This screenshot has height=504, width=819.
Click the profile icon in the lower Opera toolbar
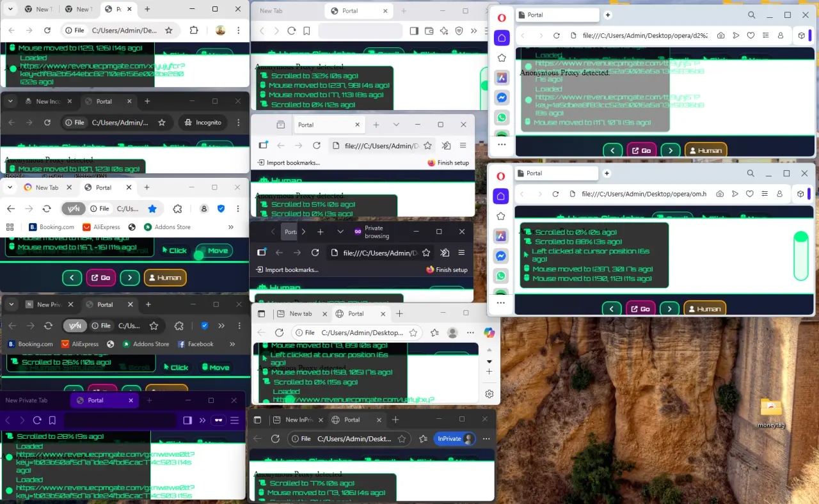[779, 194]
